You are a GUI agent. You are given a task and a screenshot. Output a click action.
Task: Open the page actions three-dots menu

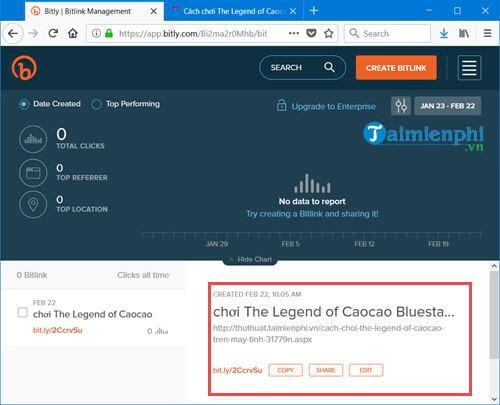tap(294, 33)
